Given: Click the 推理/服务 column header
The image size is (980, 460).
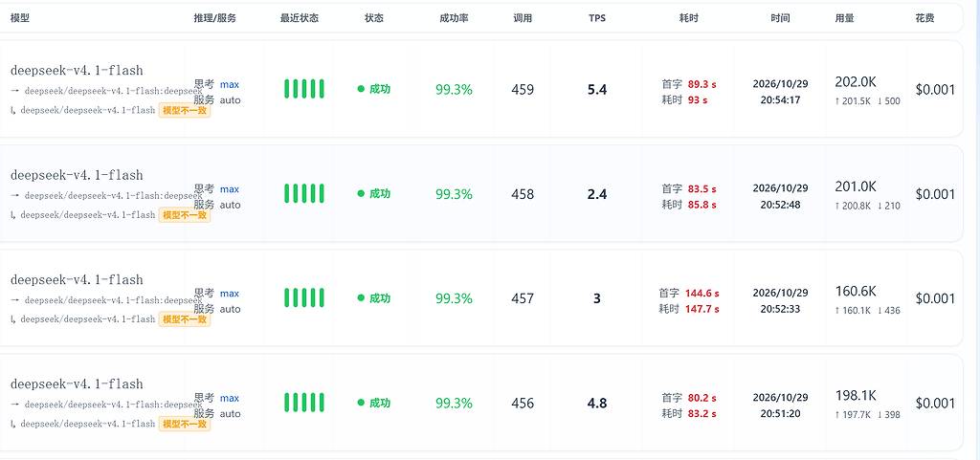Looking at the screenshot, I should (215, 18).
